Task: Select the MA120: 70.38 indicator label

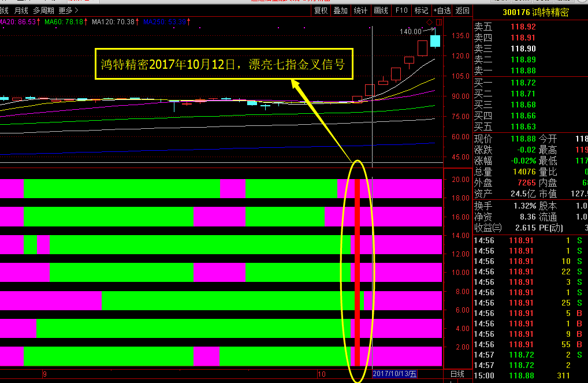Action: 115,22
